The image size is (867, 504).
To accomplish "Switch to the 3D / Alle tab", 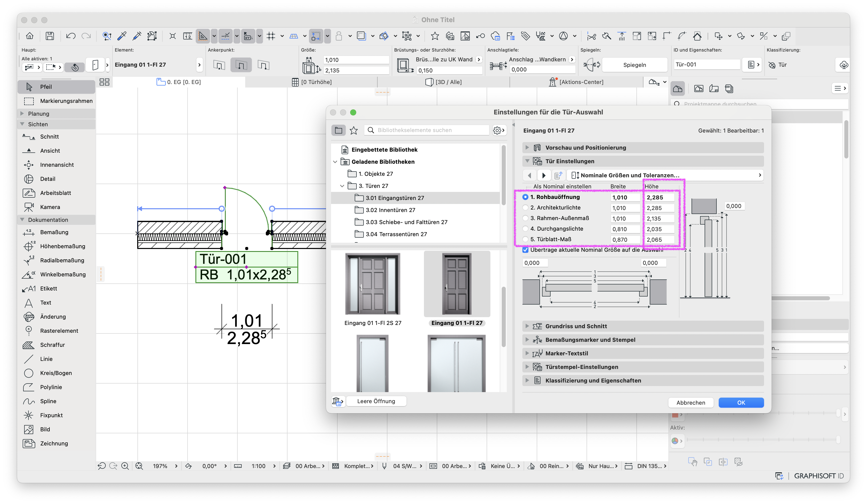I will (x=444, y=82).
